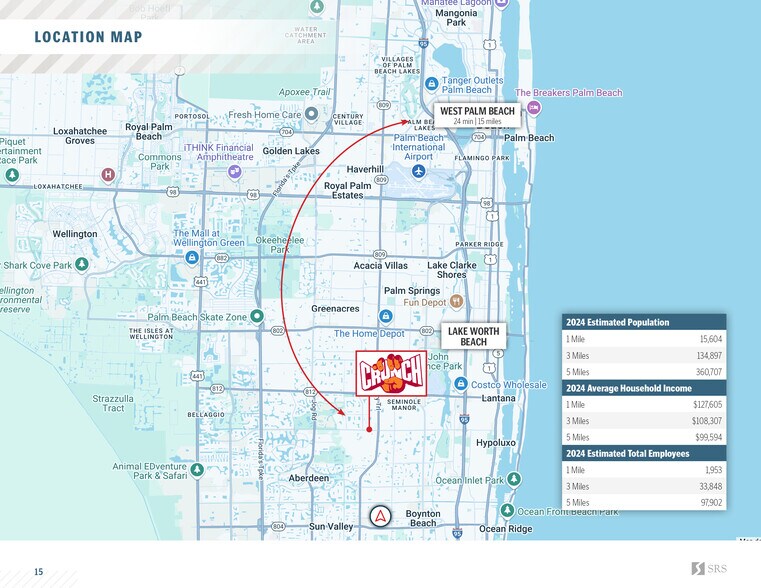
Task: Click the Costco Wholesale shopping icon
Action: pos(461,384)
